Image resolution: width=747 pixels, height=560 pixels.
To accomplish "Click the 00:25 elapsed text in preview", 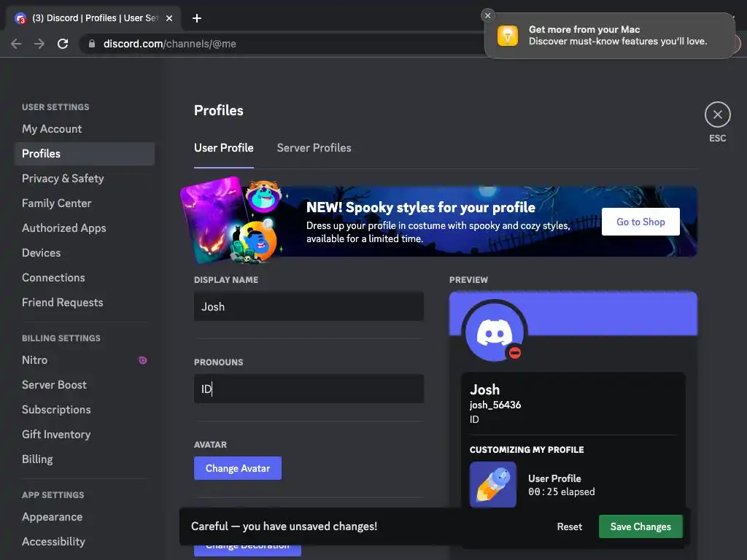I will click(561, 492).
